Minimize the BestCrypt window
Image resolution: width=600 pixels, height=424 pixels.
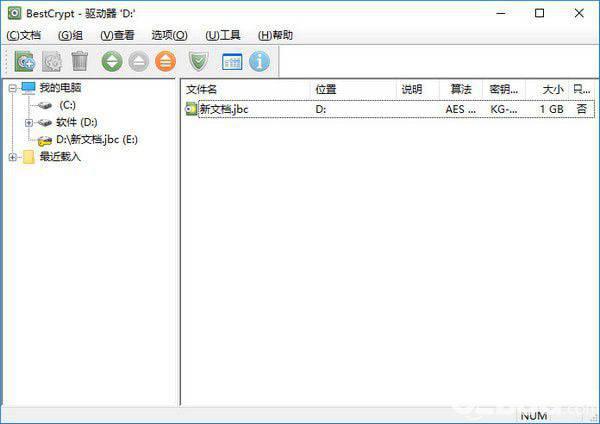point(501,13)
